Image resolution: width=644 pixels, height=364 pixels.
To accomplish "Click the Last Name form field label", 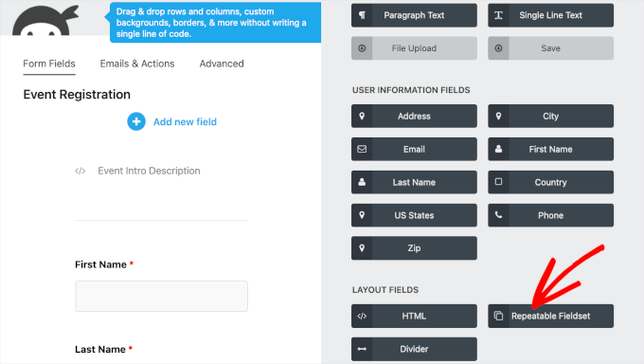I will tap(100, 349).
